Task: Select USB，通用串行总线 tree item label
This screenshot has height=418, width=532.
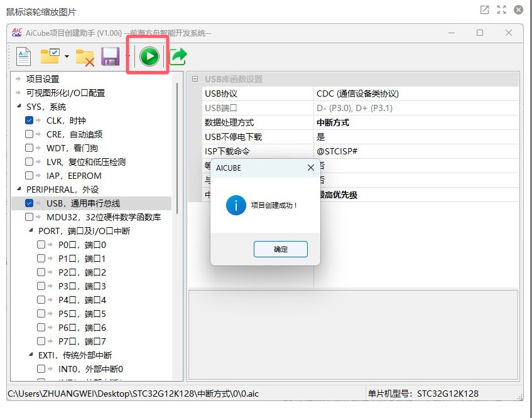Action: click(83, 203)
